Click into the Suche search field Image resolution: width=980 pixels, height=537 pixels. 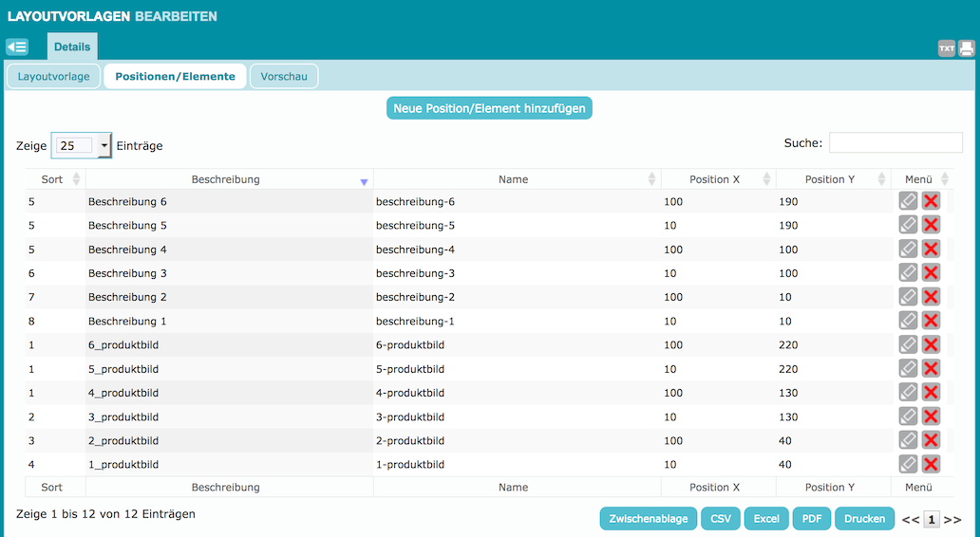tap(895, 142)
